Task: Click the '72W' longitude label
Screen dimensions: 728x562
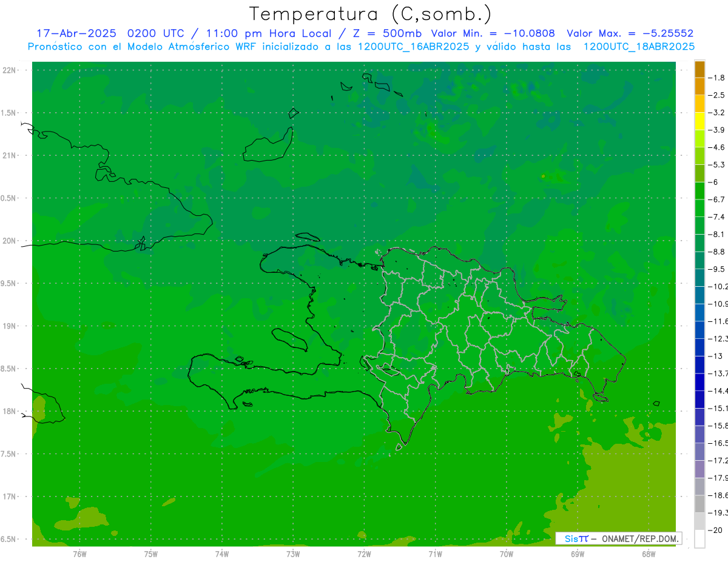Action: (364, 554)
